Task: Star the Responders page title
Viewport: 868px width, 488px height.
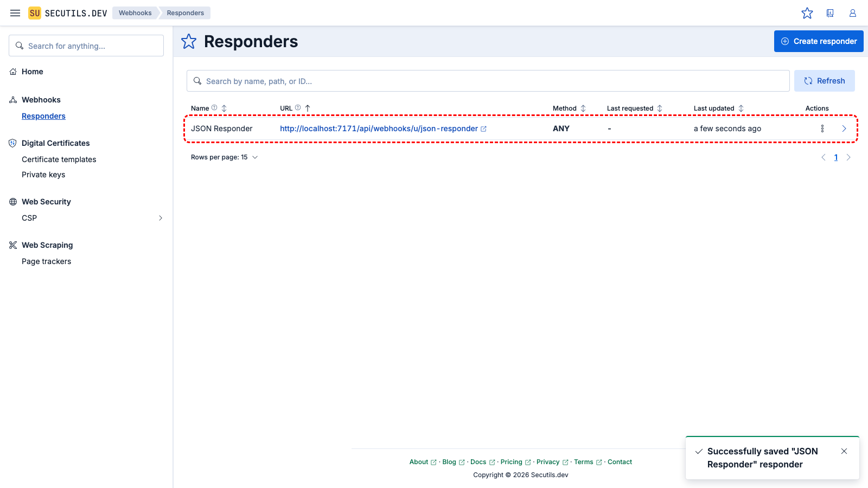Action: pyautogui.click(x=188, y=41)
